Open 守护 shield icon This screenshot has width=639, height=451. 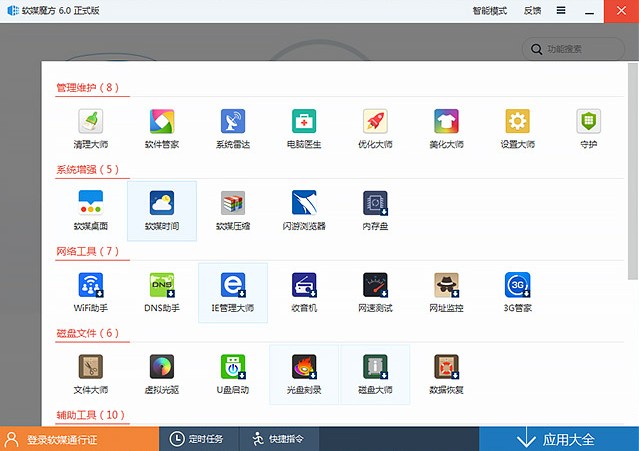[588, 128]
